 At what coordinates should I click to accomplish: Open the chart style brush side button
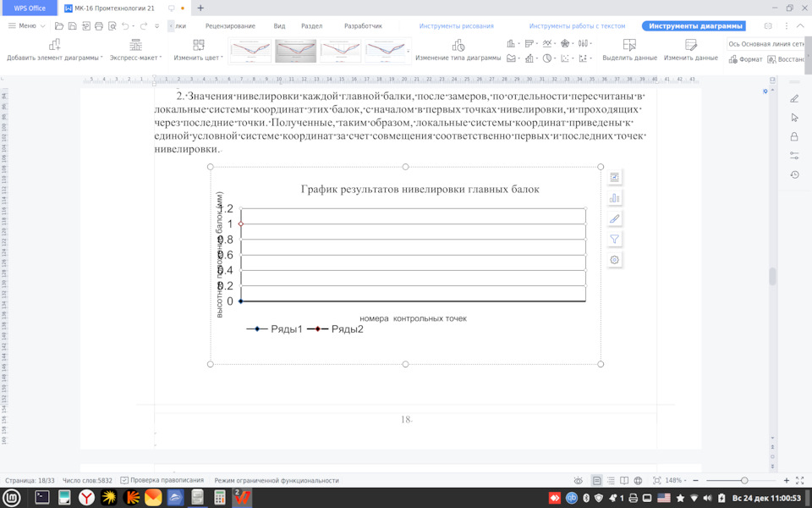click(614, 218)
